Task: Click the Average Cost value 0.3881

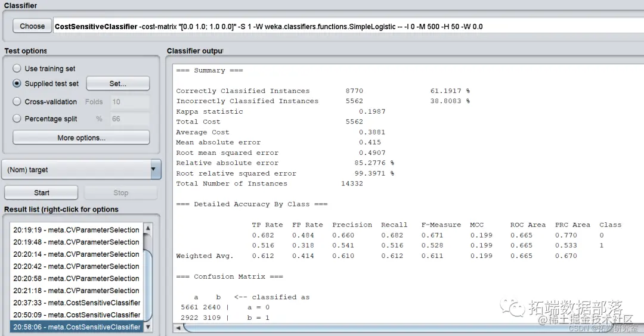Action: (x=372, y=132)
